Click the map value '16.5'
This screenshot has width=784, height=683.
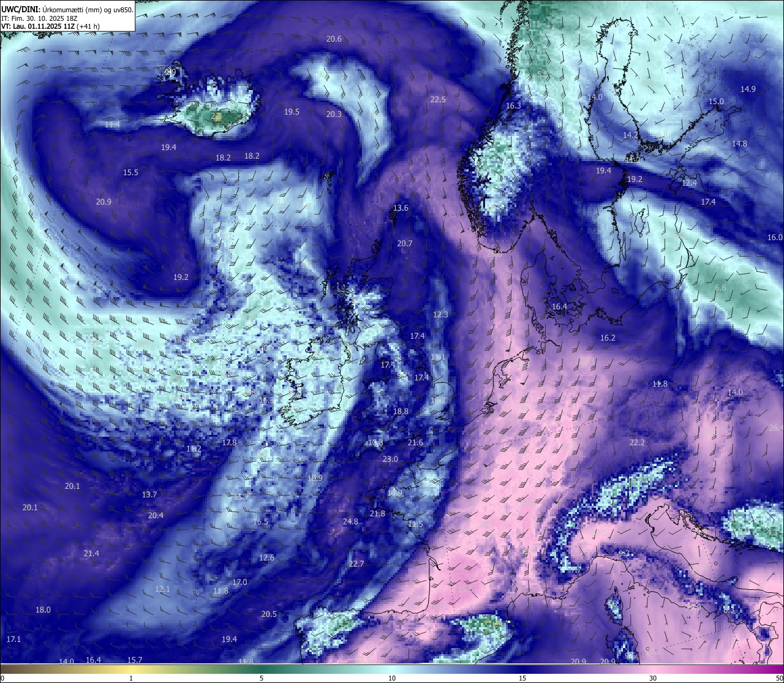pos(260,521)
